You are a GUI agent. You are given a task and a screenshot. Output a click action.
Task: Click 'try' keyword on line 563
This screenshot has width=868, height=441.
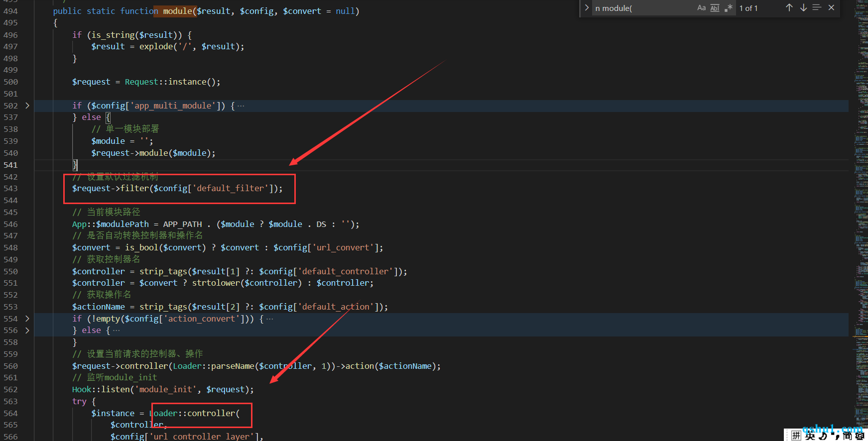(79, 401)
